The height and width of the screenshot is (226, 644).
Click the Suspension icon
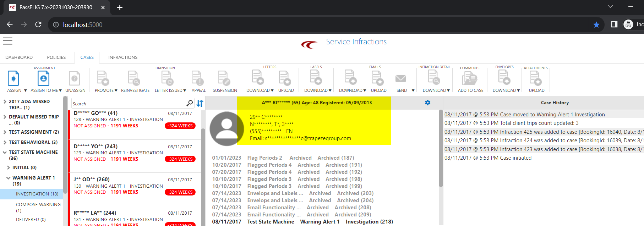pos(224,78)
